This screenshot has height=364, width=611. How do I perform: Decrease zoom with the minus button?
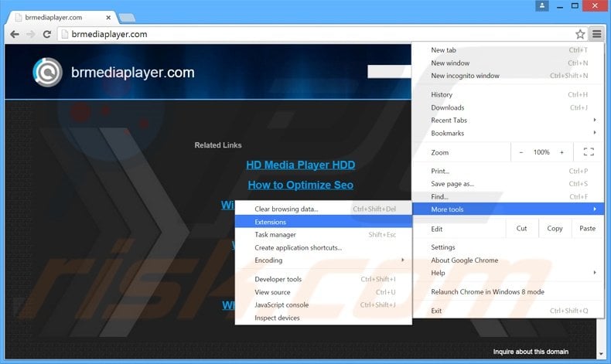521,152
